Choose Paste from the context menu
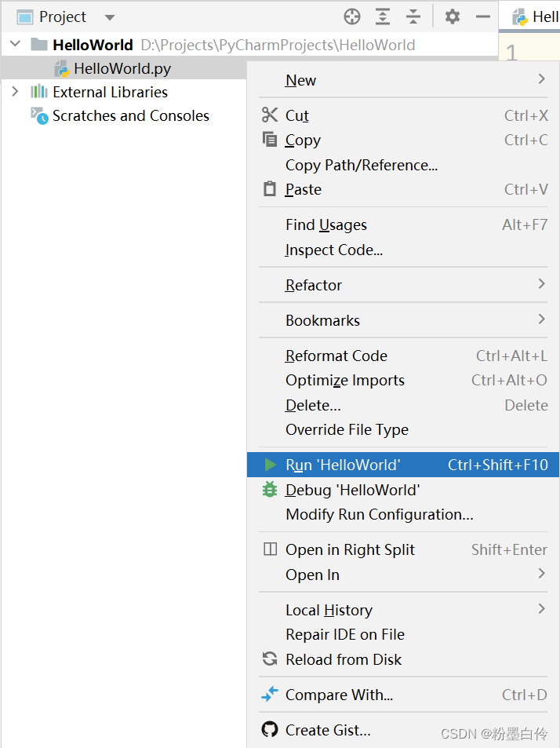This screenshot has height=748, width=560. pos(403,189)
